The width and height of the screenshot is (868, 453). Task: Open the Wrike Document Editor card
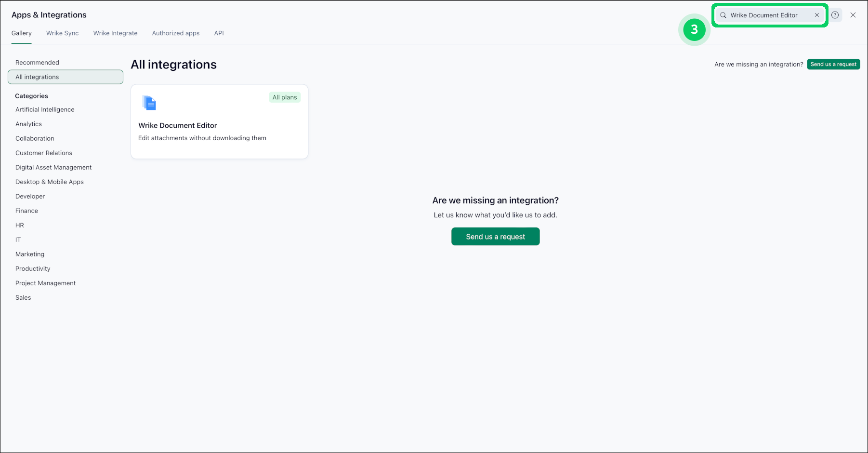(x=219, y=125)
